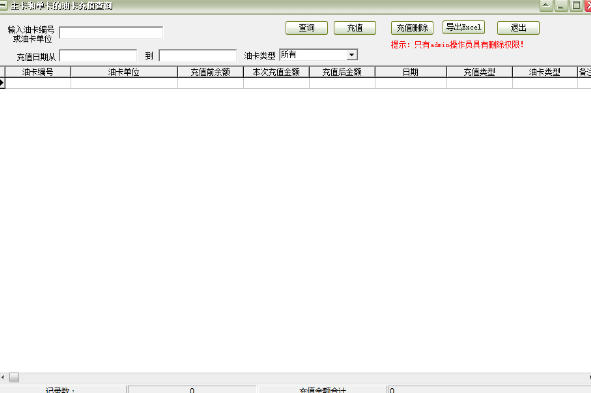Screen dimensions: 591x393
Task: Click the record count value field
Action: point(191,390)
